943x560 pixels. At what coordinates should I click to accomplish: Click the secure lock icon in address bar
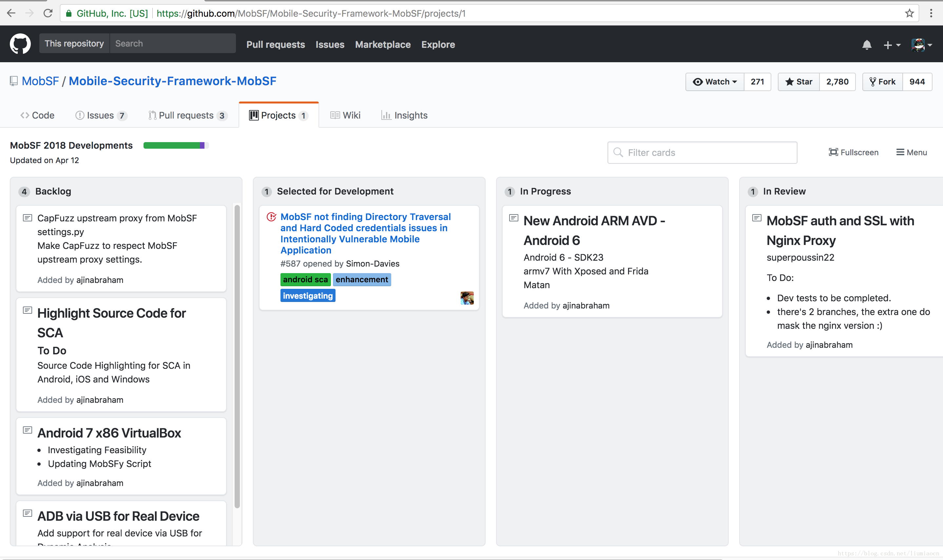[x=69, y=13]
